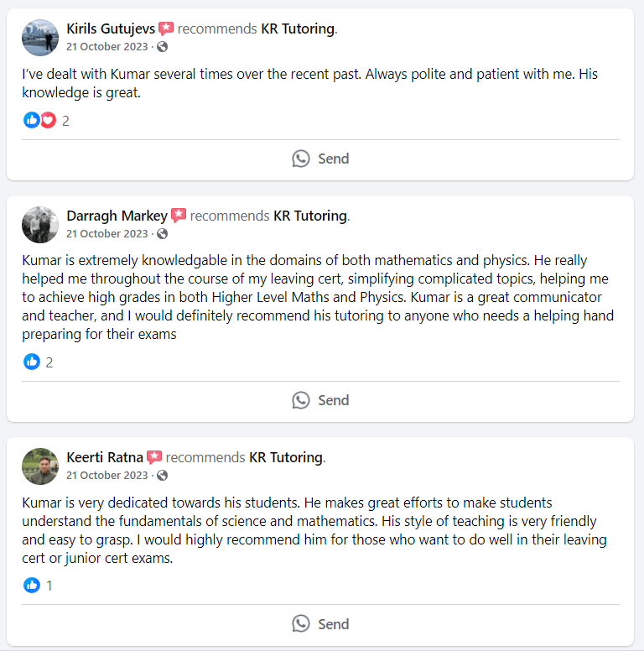Click the recommendation badge next to Darragh Markey
644x651 pixels.
click(x=179, y=216)
